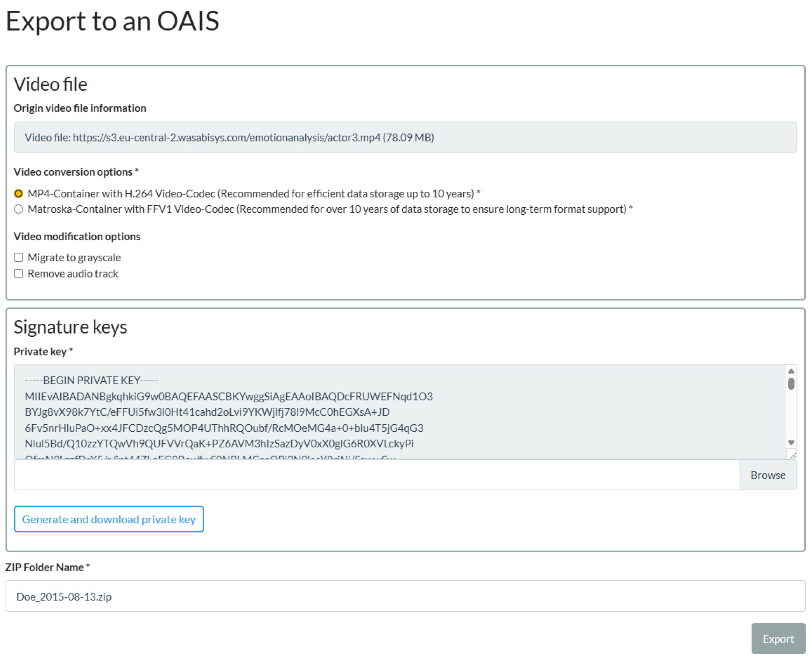The height and width of the screenshot is (661, 812).
Task: Click the origin video file URL field
Action: [405, 137]
